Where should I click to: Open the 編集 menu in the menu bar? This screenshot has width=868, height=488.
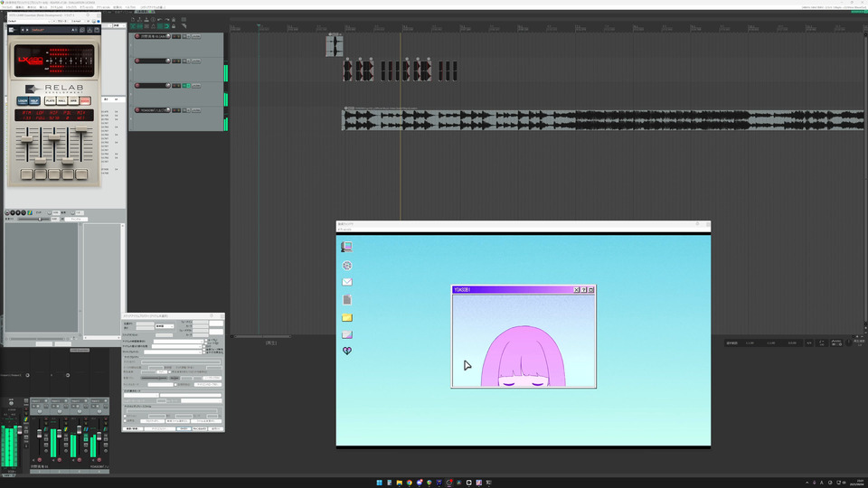click(x=22, y=7)
